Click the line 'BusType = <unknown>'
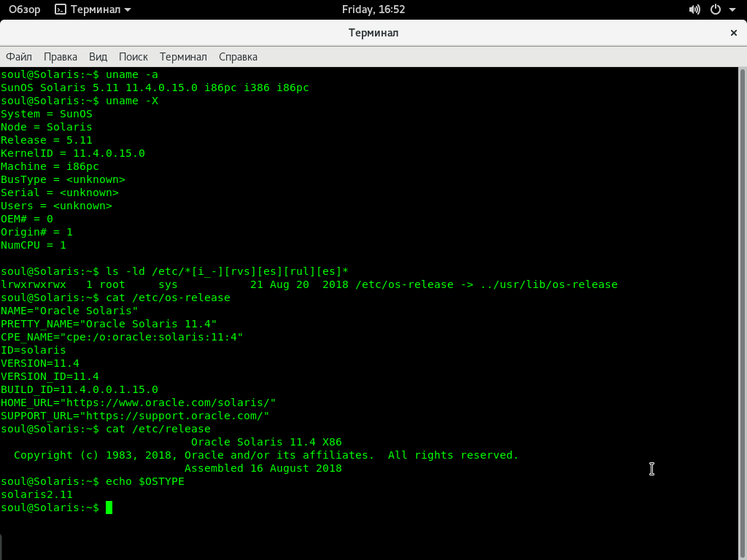The height and width of the screenshot is (560, 747). (x=63, y=179)
